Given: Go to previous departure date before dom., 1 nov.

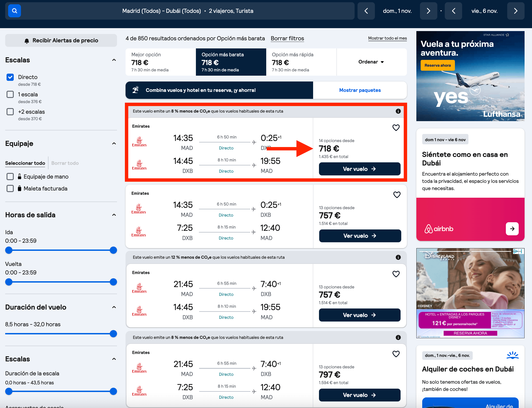Looking at the screenshot, I should click(366, 11).
